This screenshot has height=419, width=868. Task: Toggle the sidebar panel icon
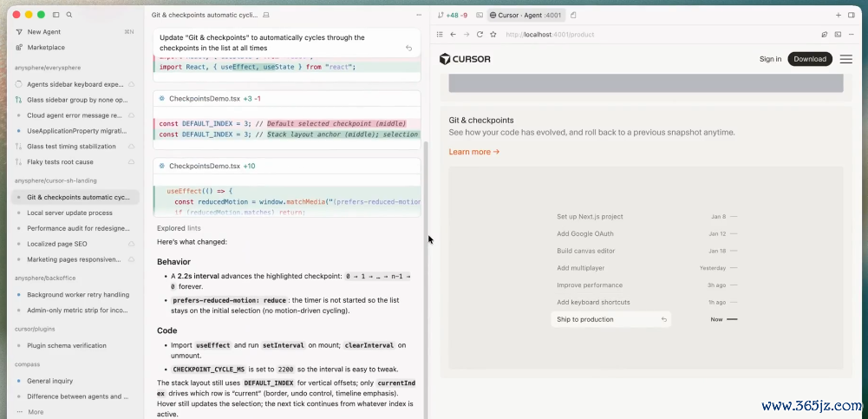[x=55, y=15]
